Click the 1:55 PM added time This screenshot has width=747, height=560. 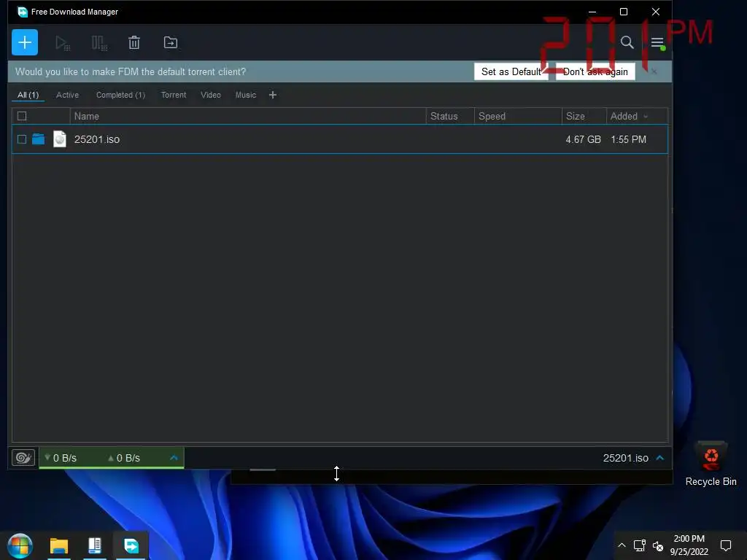click(628, 139)
